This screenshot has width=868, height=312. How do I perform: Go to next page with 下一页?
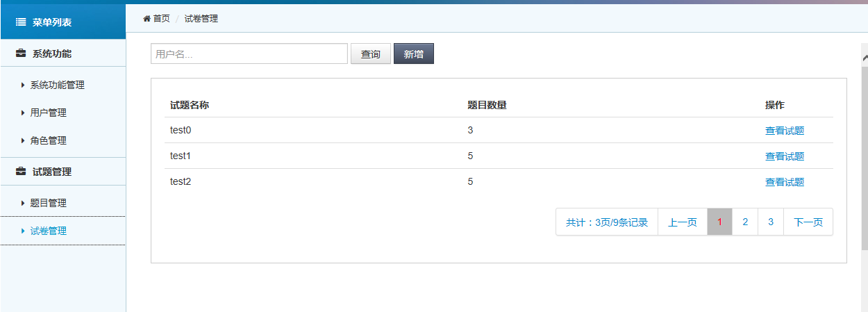pyautogui.click(x=808, y=222)
